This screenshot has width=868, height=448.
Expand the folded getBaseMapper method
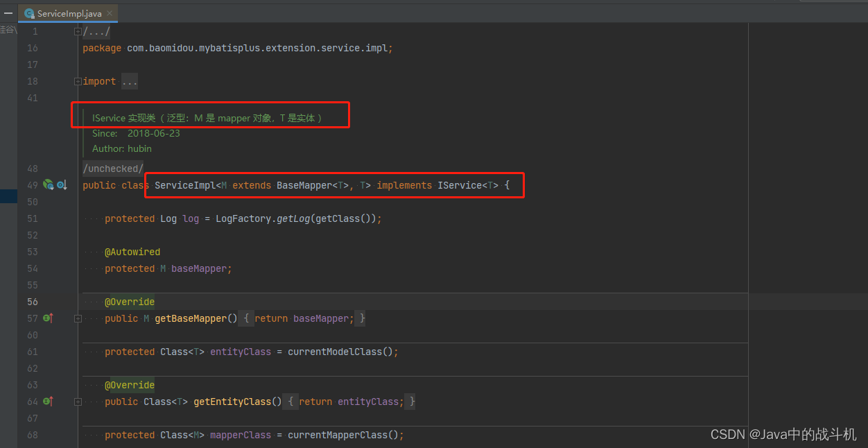tap(78, 318)
